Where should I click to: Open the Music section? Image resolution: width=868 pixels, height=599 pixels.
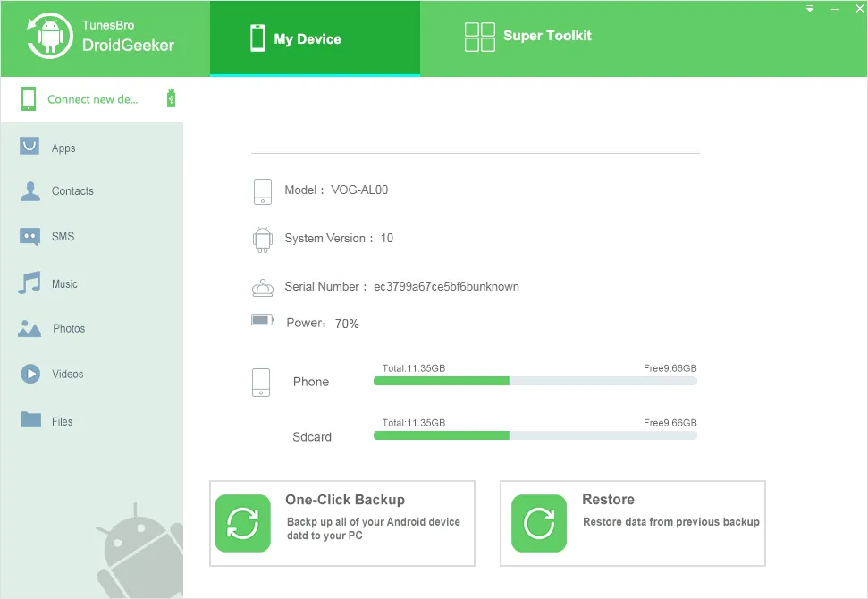point(29,283)
